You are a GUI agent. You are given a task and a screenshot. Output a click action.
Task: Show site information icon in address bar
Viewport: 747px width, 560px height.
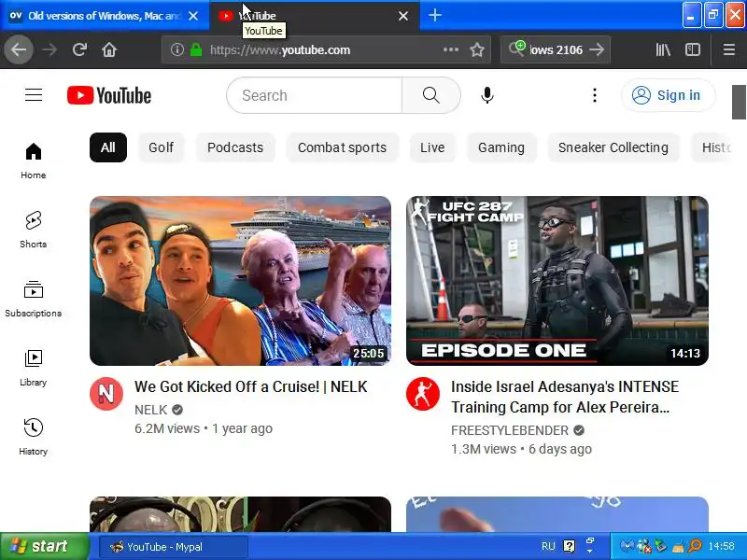[176, 49]
